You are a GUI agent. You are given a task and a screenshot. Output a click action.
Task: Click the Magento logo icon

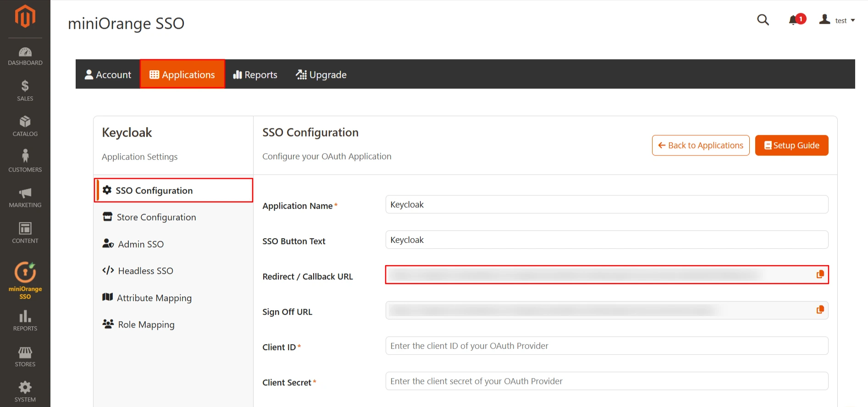pyautogui.click(x=25, y=17)
